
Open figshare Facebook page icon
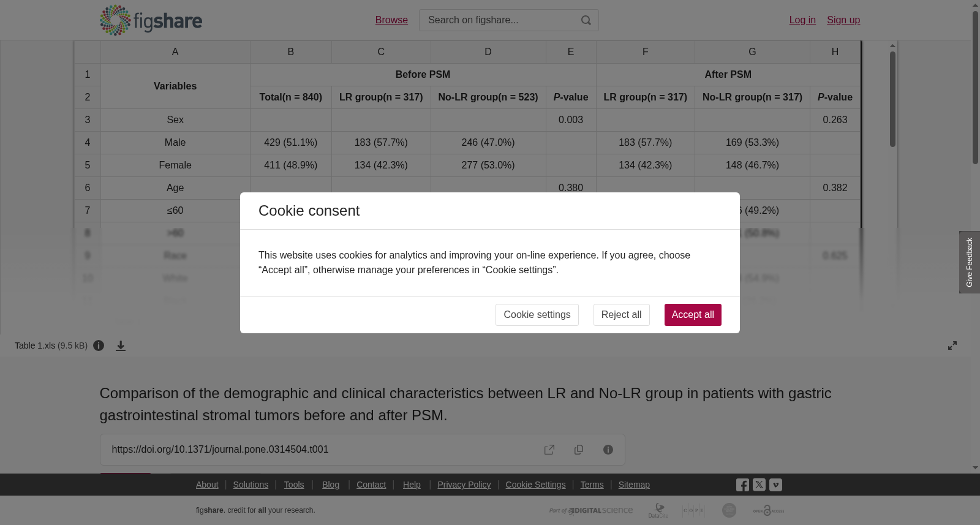tap(742, 485)
